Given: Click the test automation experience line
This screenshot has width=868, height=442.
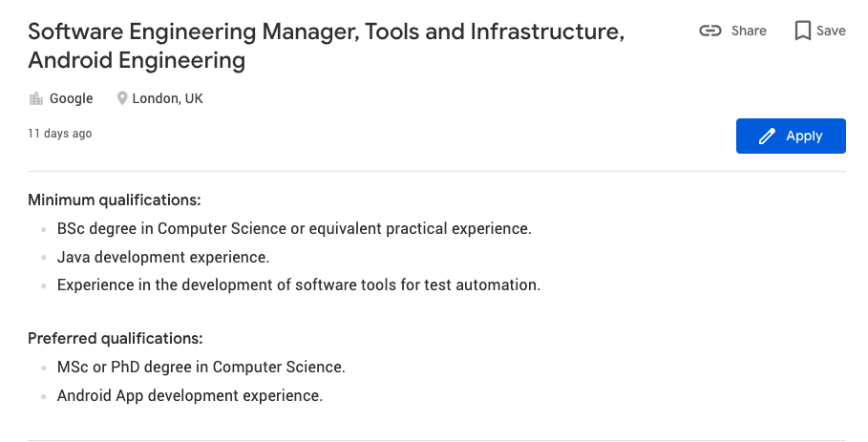Looking at the screenshot, I should click(298, 284).
